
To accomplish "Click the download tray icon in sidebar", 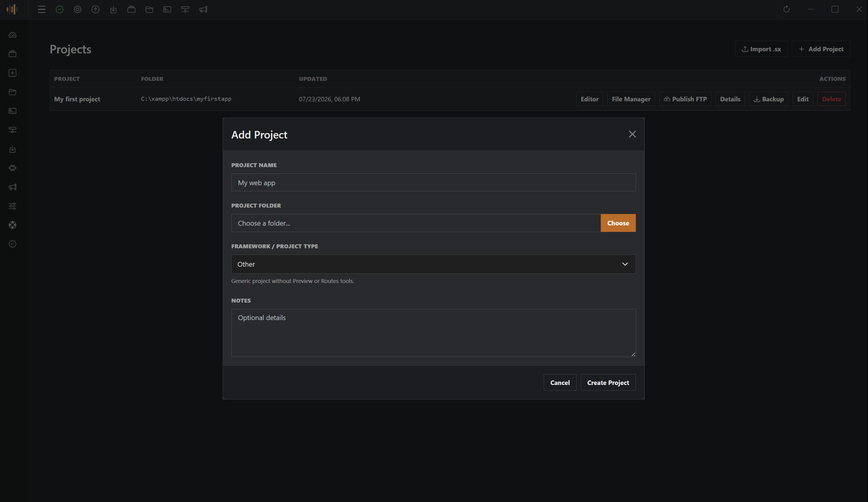I will pyautogui.click(x=12, y=149).
